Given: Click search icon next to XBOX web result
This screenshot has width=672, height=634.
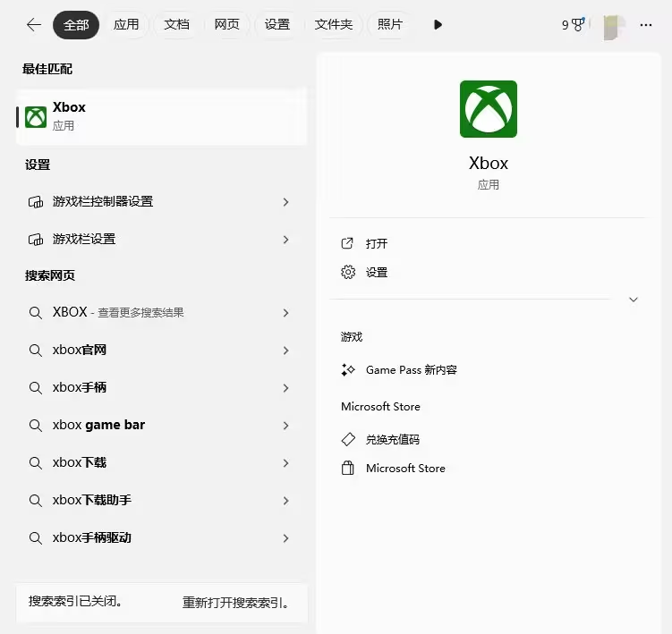Looking at the screenshot, I should (36, 313).
